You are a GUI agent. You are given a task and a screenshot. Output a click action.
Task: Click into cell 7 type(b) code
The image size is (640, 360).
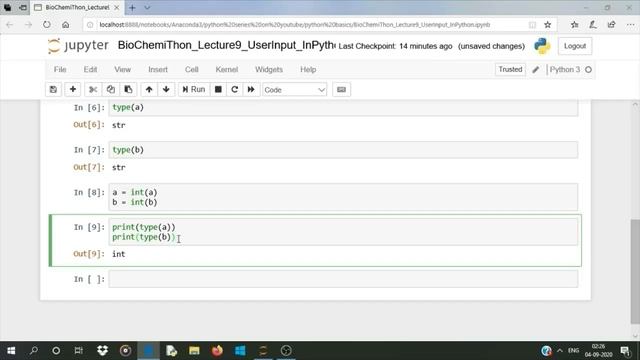pyautogui.click(x=343, y=150)
